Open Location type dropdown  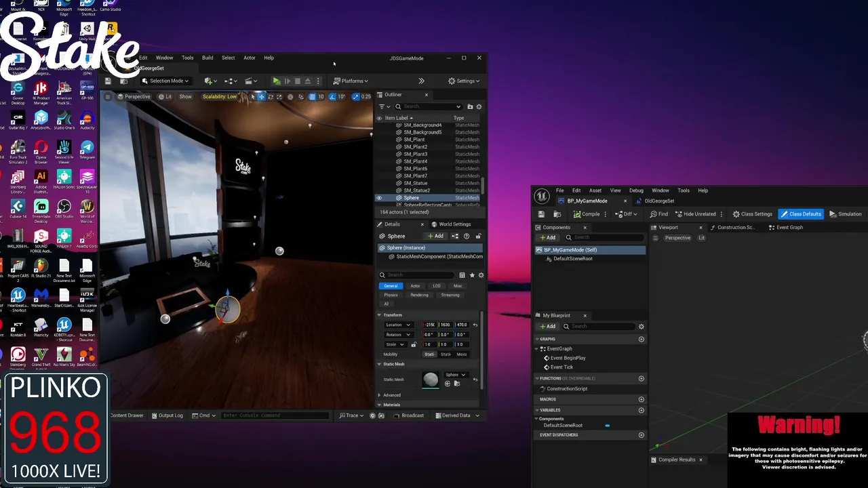(398, 325)
